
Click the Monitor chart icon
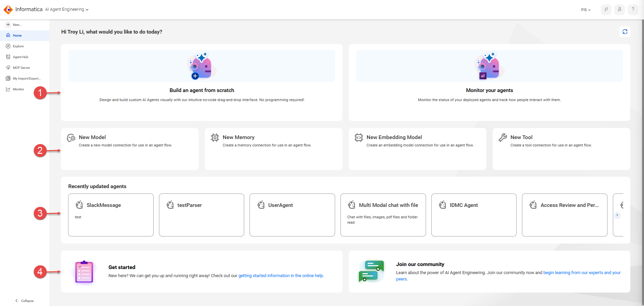8,89
